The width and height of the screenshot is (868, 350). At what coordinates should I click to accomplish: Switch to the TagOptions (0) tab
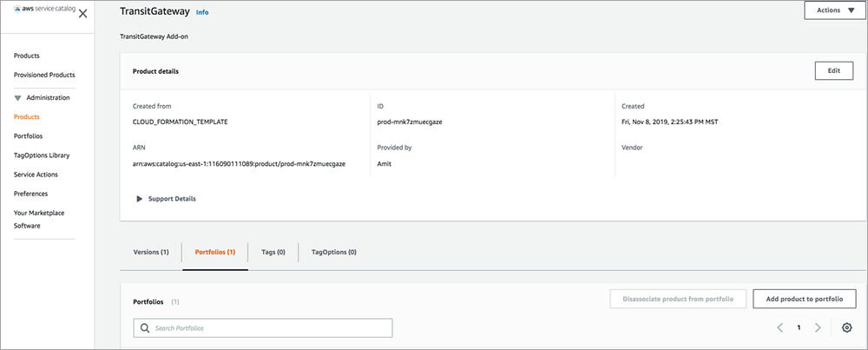coord(334,252)
